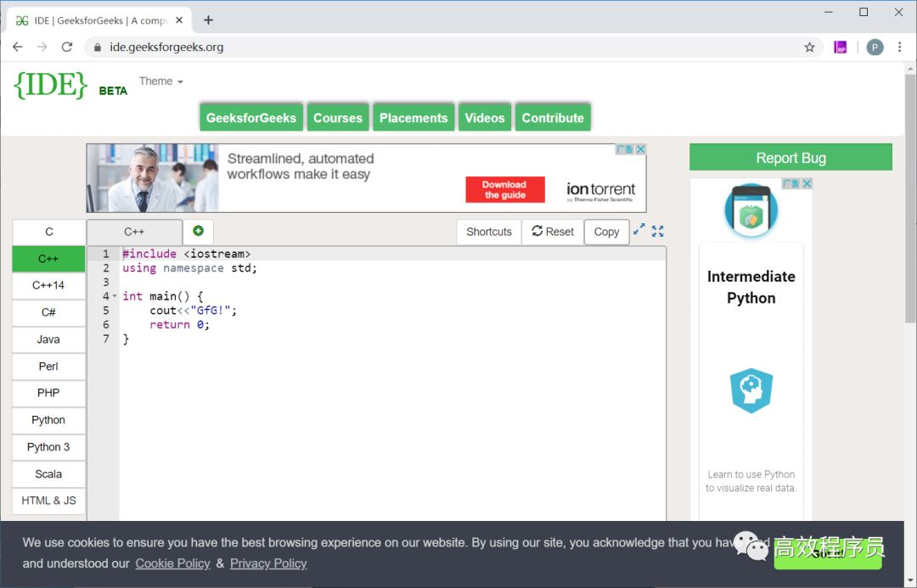Select the C# language option

(x=48, y=313)
